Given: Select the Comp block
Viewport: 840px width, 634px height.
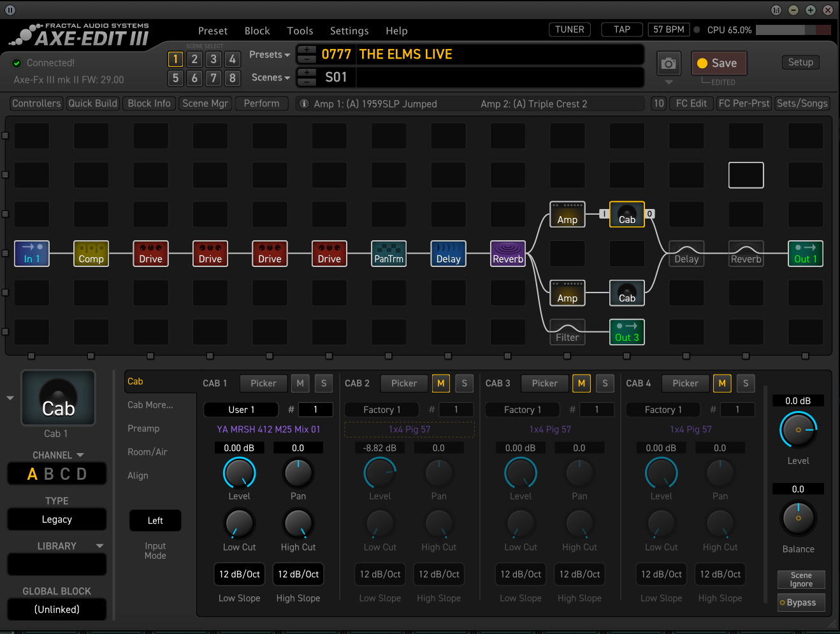Looking at the screenshot, I should tap(91, 254).
